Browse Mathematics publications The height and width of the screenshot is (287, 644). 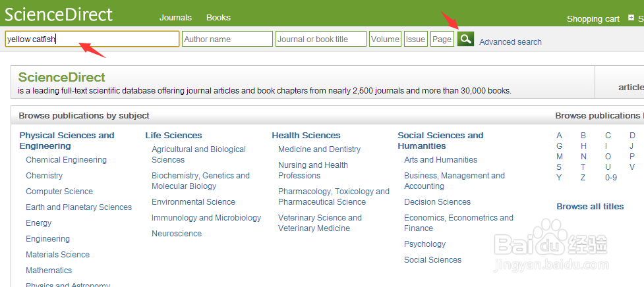point(49,270)
